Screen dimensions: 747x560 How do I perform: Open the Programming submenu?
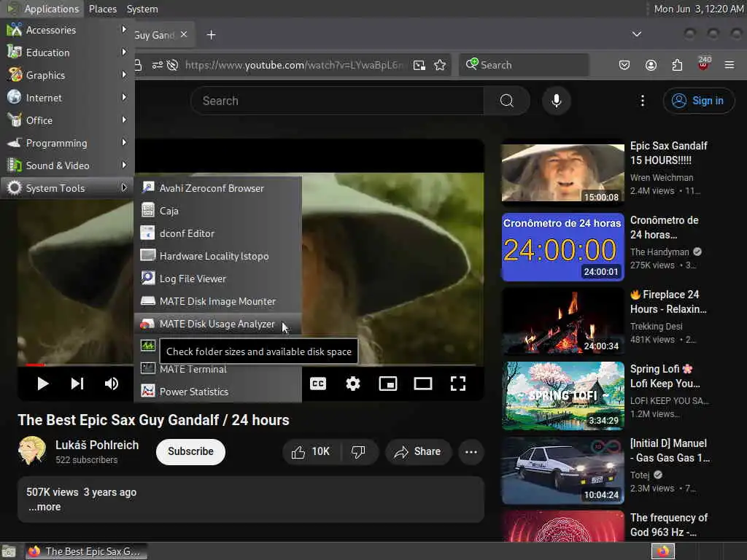(x=67, y=143)
